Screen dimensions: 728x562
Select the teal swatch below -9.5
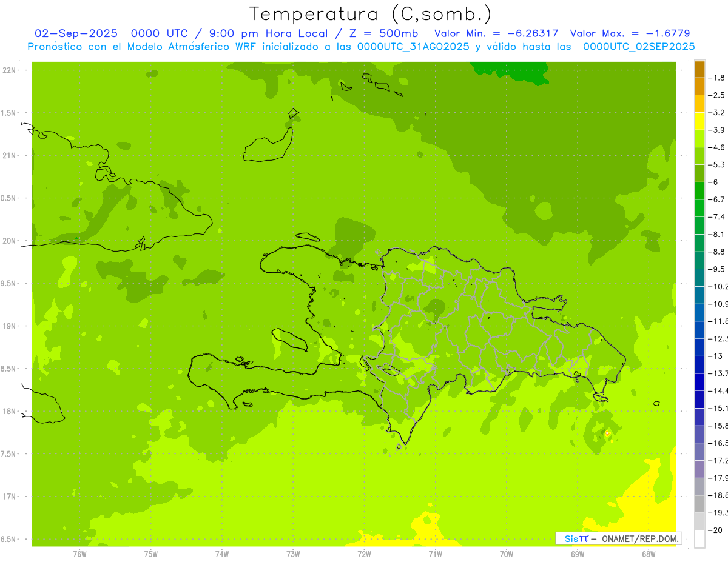click(x=699, y=278)
